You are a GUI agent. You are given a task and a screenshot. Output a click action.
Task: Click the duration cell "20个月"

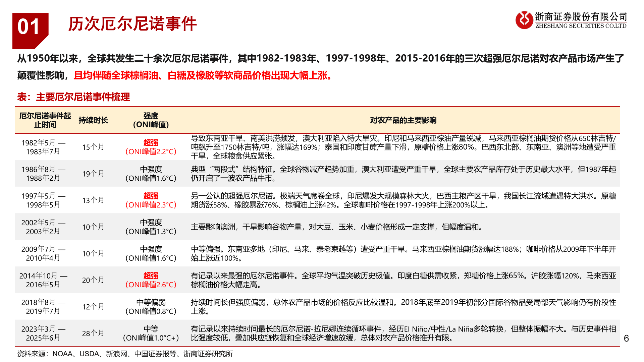coord(93,280)
